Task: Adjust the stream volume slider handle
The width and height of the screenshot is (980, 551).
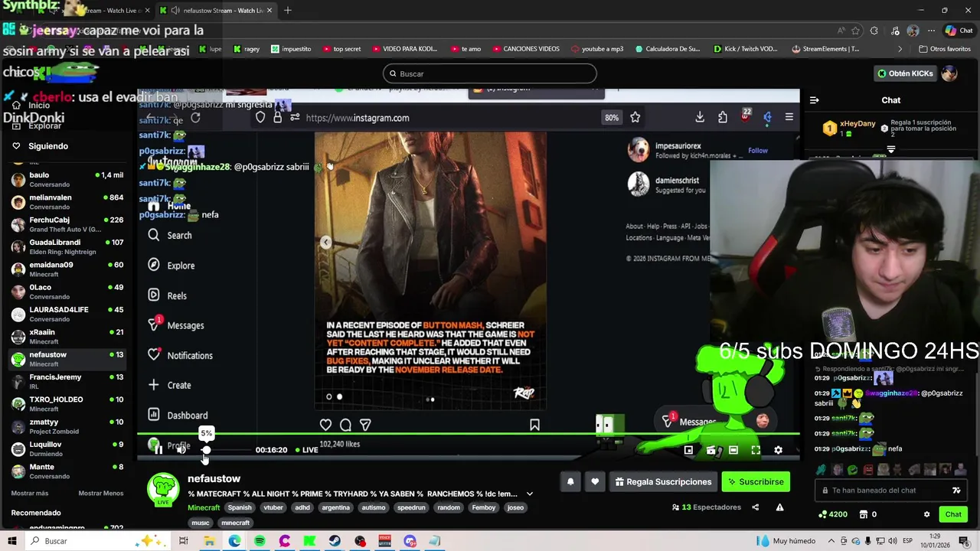Action: 206,450
